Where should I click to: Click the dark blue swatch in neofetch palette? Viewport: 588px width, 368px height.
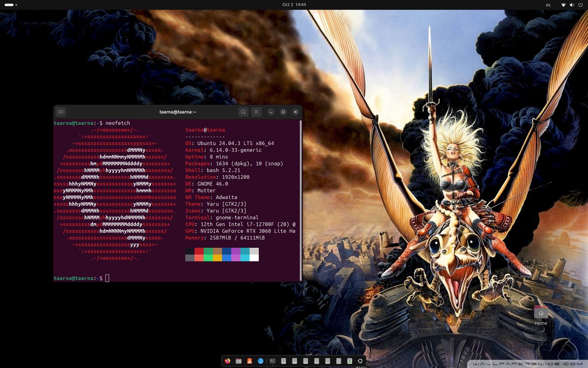pos(226,251)
